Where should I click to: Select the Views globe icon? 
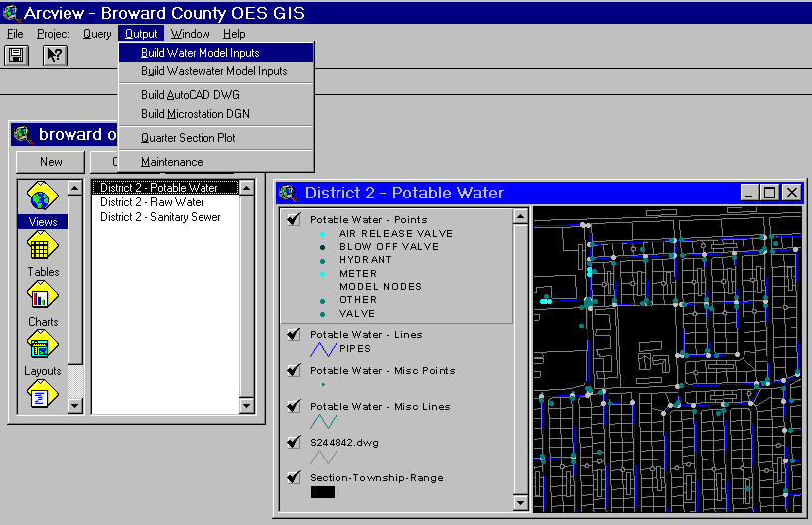tap(42, 196)
